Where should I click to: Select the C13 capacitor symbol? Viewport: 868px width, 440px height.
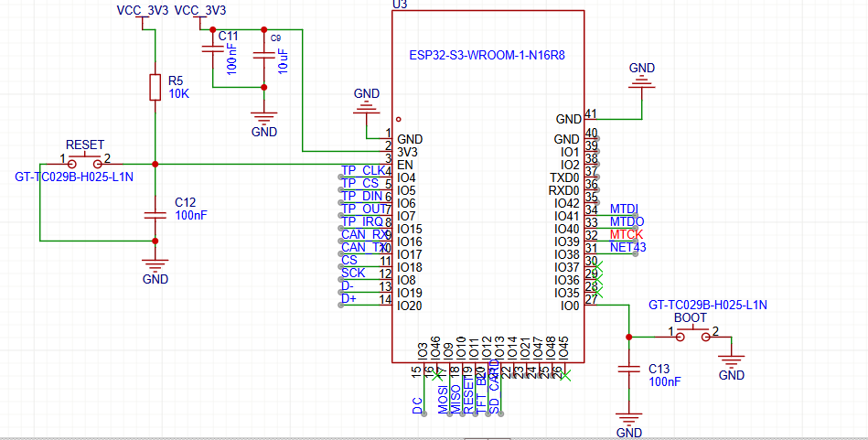629,369
